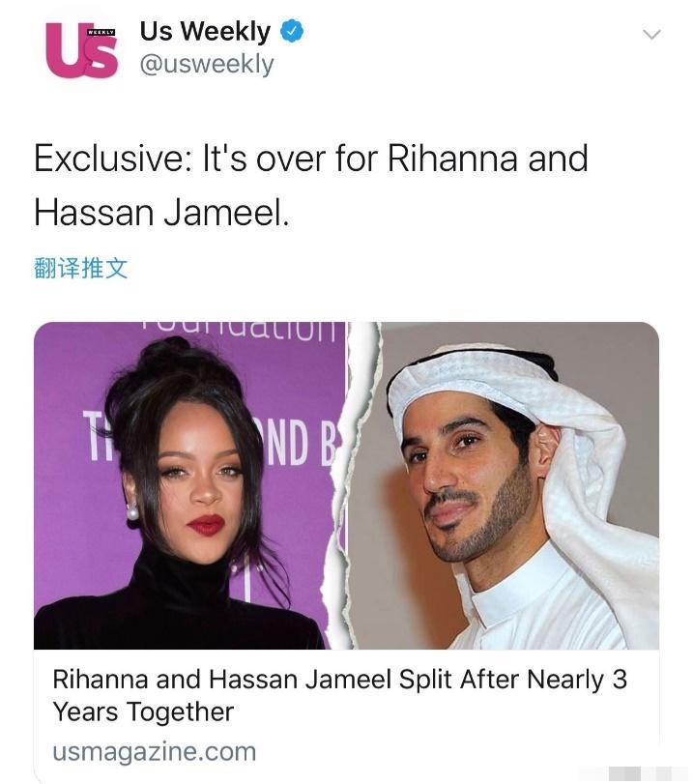Open photo of woman on purple backdrop

(x=189, y=485)
